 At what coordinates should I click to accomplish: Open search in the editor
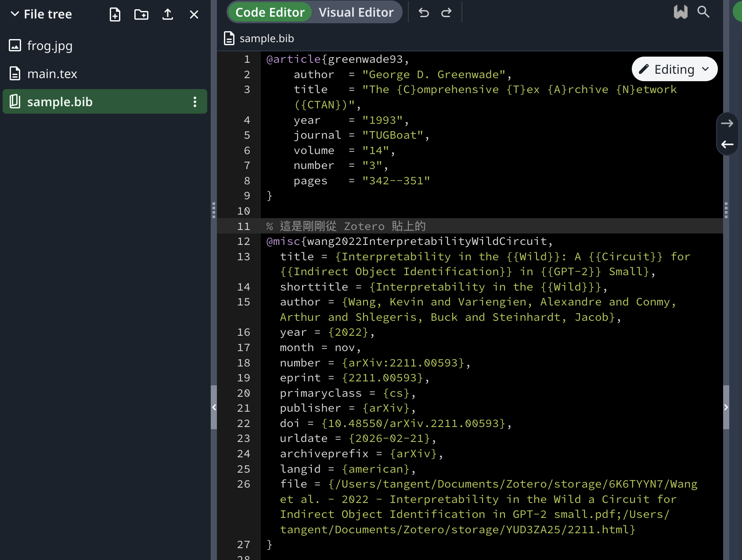point(703,12)
